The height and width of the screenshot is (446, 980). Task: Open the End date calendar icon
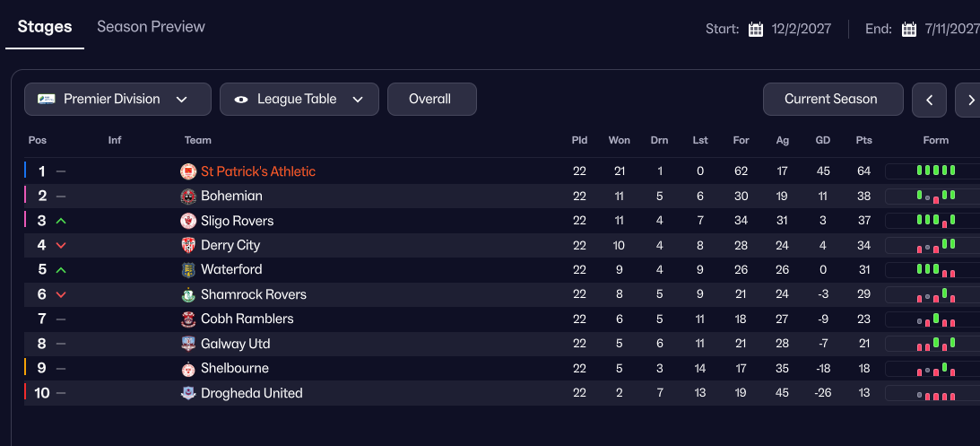pos(909,29)
